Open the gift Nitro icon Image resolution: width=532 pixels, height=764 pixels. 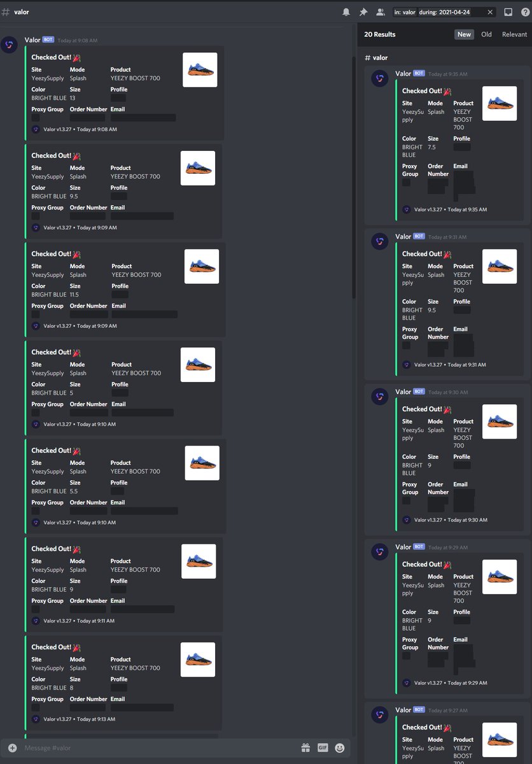[305, 747]
